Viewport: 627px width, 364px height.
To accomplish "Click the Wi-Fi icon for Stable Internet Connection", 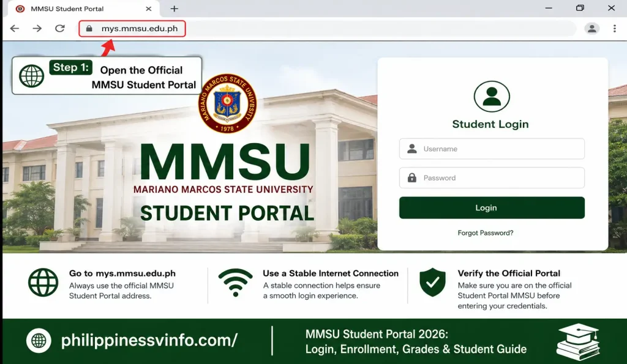I will [x=236, y=283].
